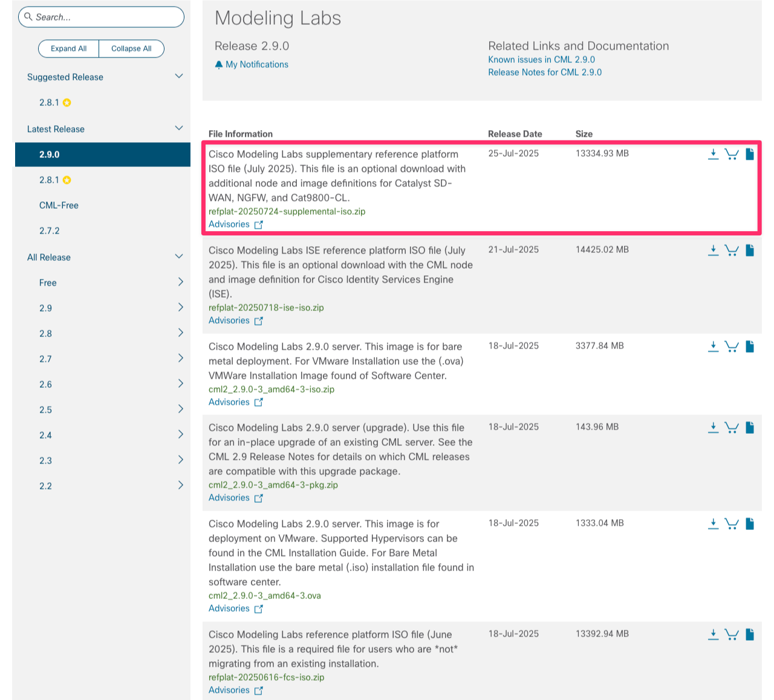The height and width of the screenshot is (700, 774).
Task: Open Advisories link for bare metal ISO
Action: pos(229,402)
